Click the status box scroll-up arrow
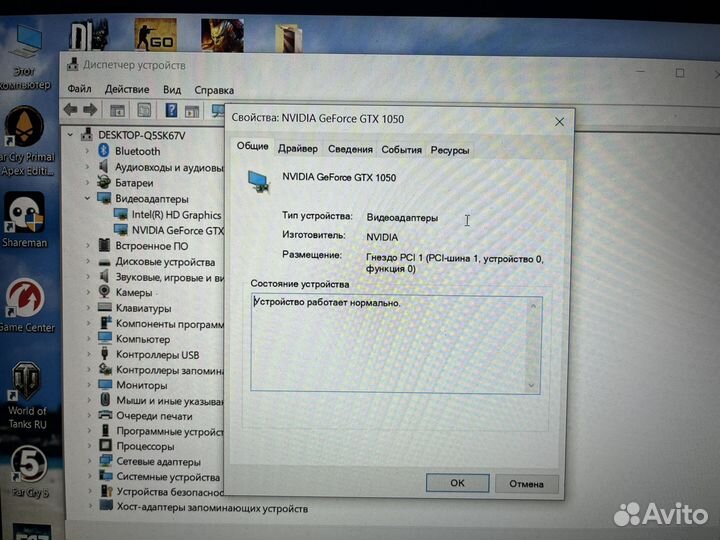Viewport: 720px width, 540px height. pos(533,306)
